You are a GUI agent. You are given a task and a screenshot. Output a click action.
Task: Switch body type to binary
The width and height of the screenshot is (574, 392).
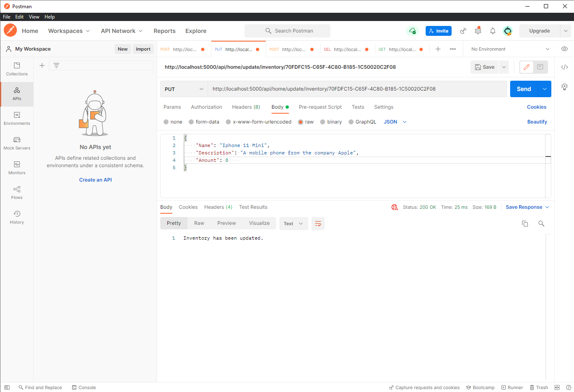point(331,121)
